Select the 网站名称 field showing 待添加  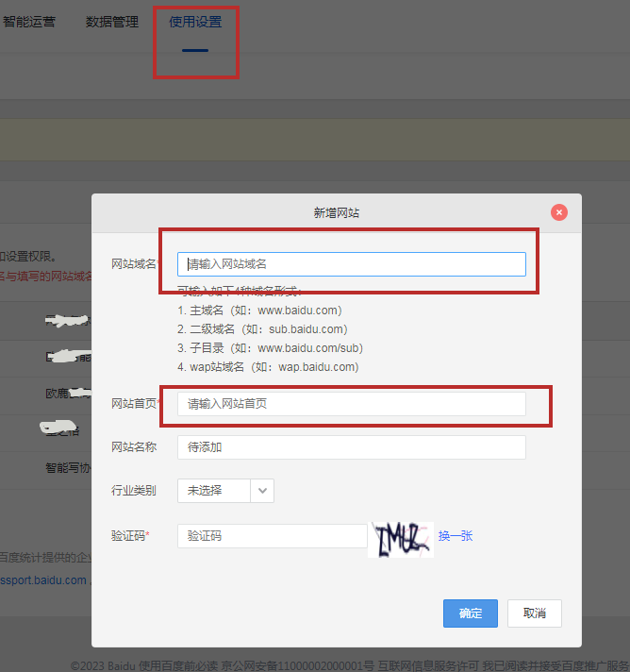tap(351, 447)
